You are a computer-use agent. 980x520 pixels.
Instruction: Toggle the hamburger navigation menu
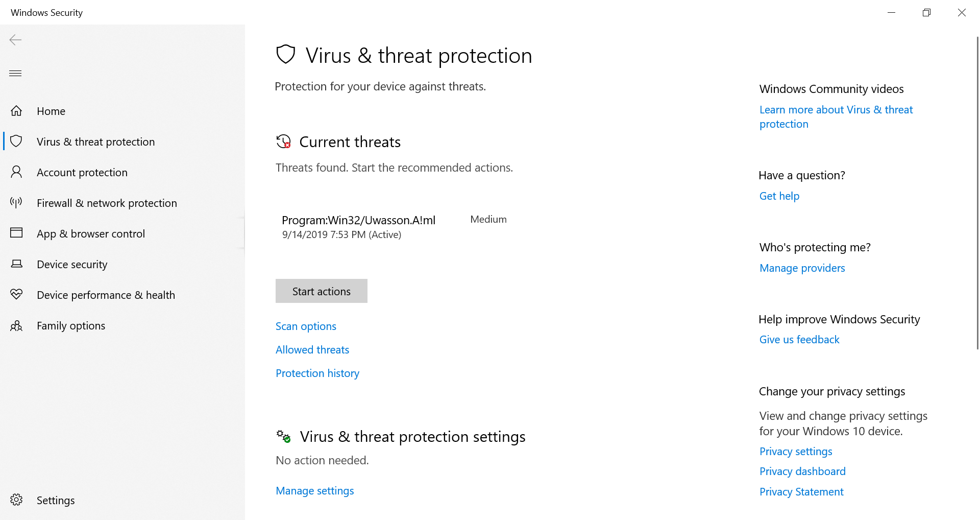pyautogui.click(x=15, y=74)
